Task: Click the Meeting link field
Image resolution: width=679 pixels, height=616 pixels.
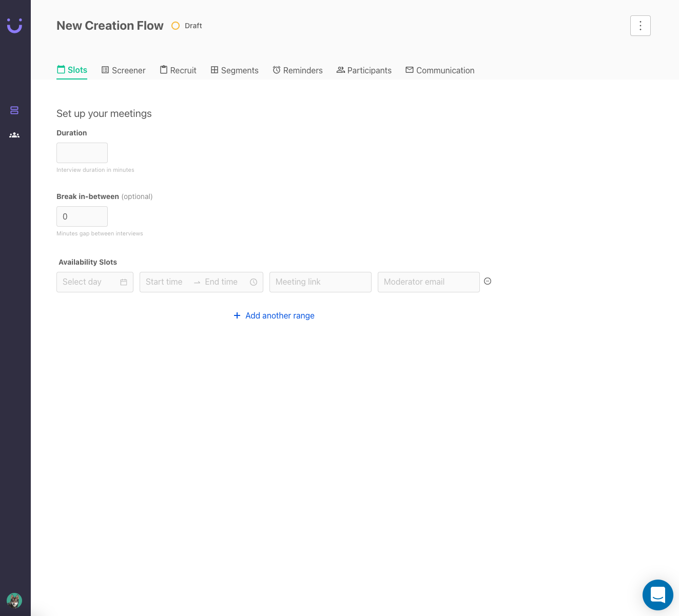Action: click(x=320, y=282)
